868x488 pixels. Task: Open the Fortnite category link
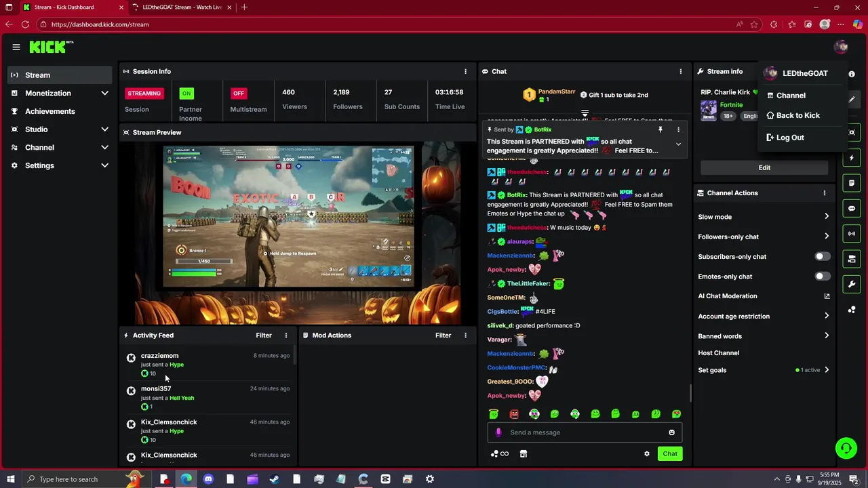731,105
